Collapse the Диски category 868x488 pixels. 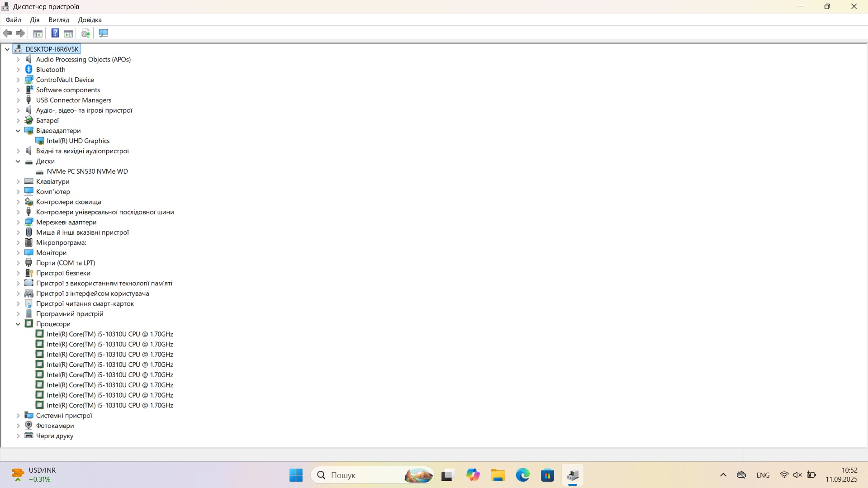(18, 161)
